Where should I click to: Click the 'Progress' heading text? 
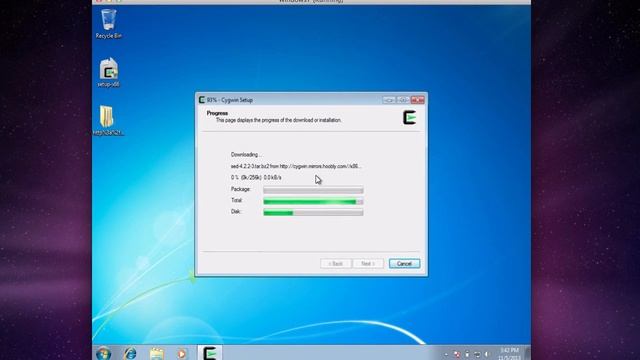217,113
